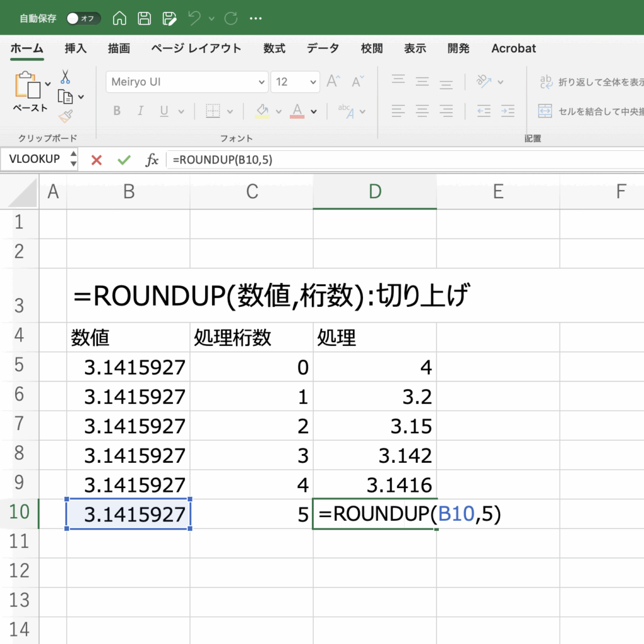644x644 pixels.
Task: Click the Format Painter brush icon
Action: [x=65, y=116]
